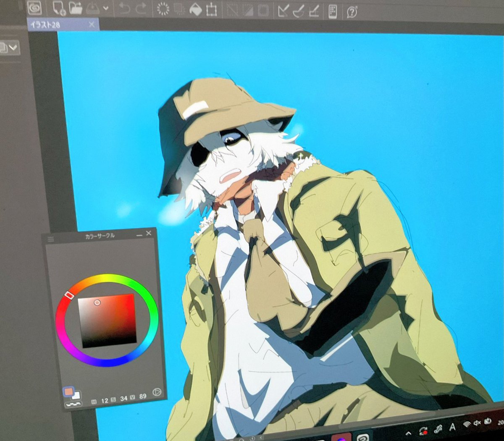Click the battery power tray icon
Screen dimensions: 504x441
point(488,421)
